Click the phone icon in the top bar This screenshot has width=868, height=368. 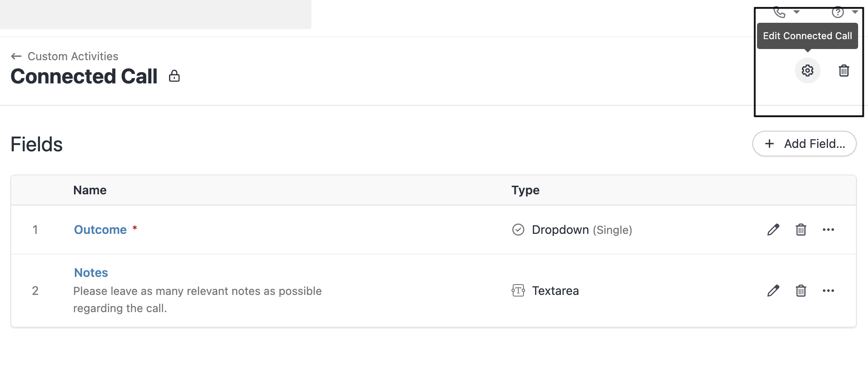click(780, 12)
